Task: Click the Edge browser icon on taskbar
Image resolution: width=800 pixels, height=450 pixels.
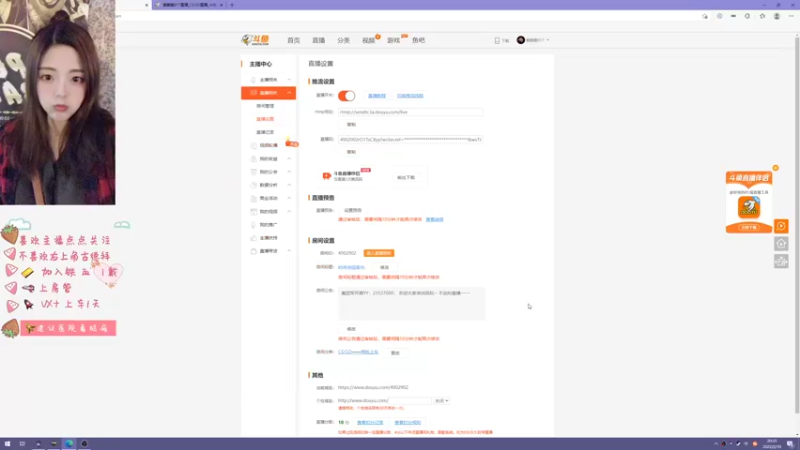Action: tap(69, 444)
